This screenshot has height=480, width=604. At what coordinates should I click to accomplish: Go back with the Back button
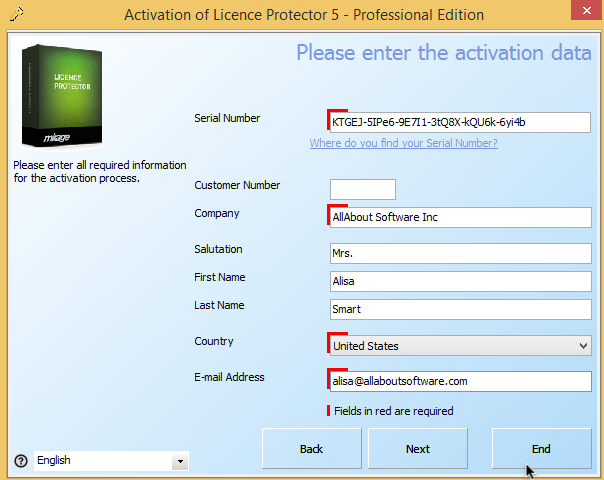pos(312,448)
